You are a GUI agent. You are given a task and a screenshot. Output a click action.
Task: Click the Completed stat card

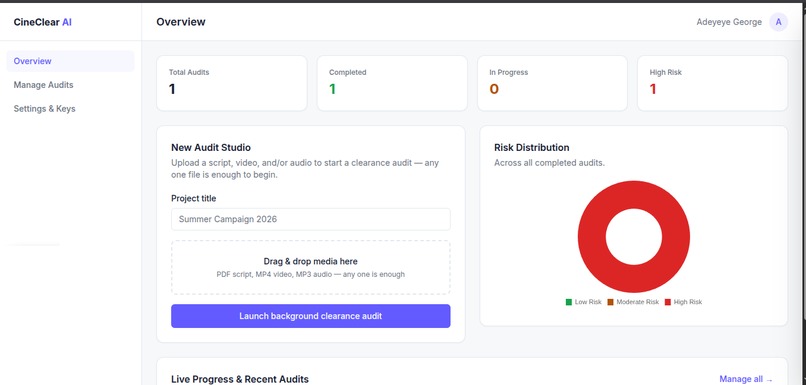click(392, 83)
